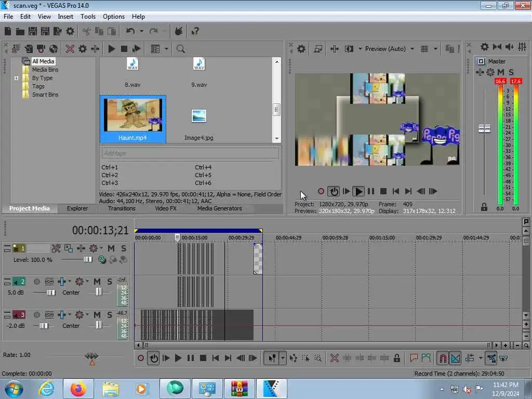Image resolution: width=532 pixels, height=399 pixels.
Task: Arm audio track 2 for recording
Action: (37, 282)
